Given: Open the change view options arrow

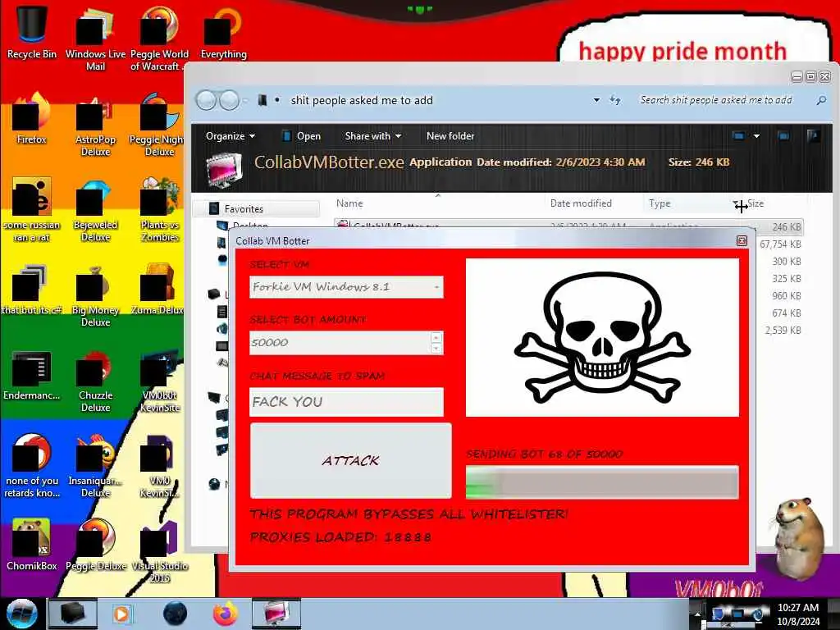Looking at the screenshot, I should click(756, 136).
